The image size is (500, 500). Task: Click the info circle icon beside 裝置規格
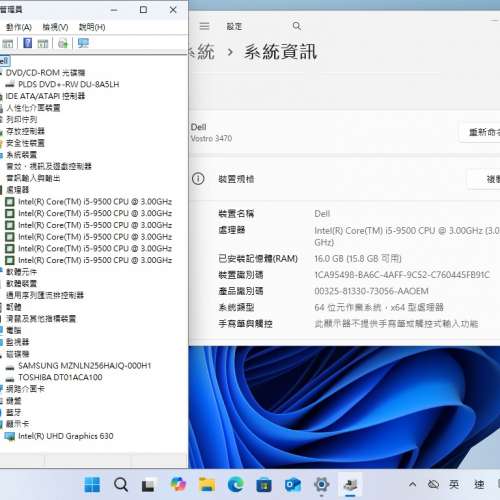198,179
